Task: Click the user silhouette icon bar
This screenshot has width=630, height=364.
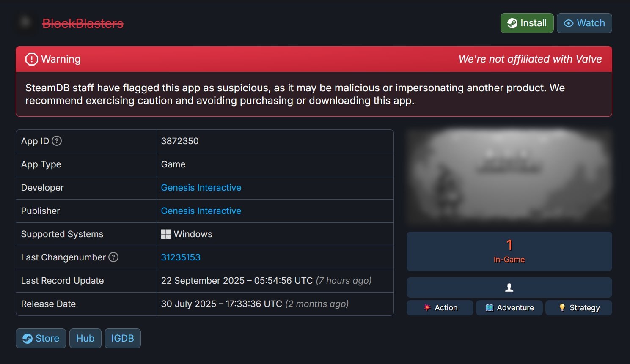Action: pyautogui.click(x=509, y=287)
